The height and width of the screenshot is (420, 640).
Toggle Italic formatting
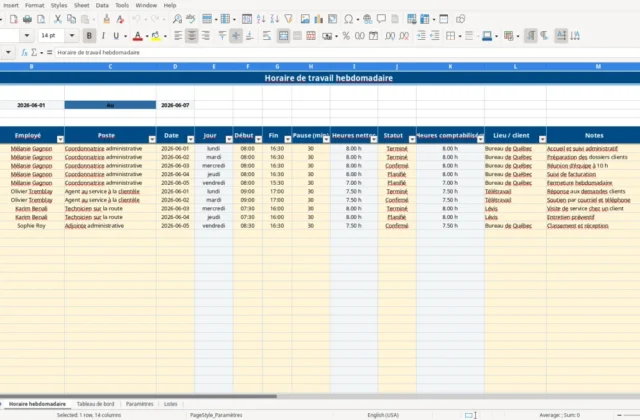(103, 36)
